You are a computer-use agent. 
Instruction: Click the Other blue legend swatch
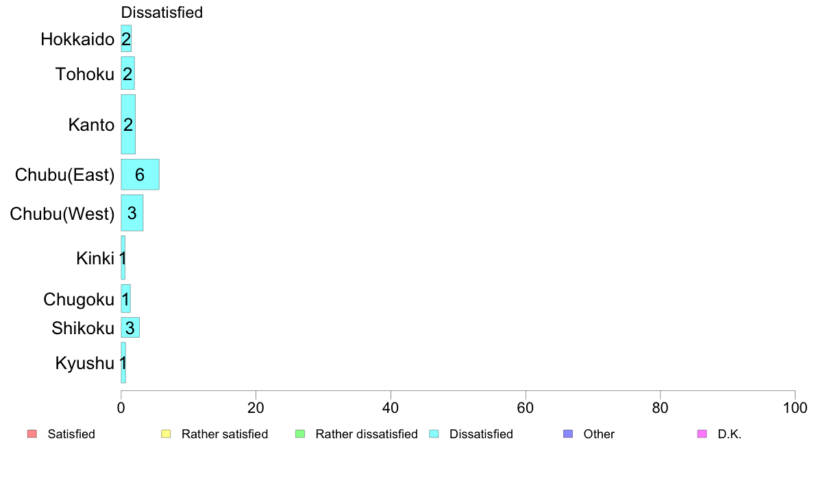tap(568, 434)
